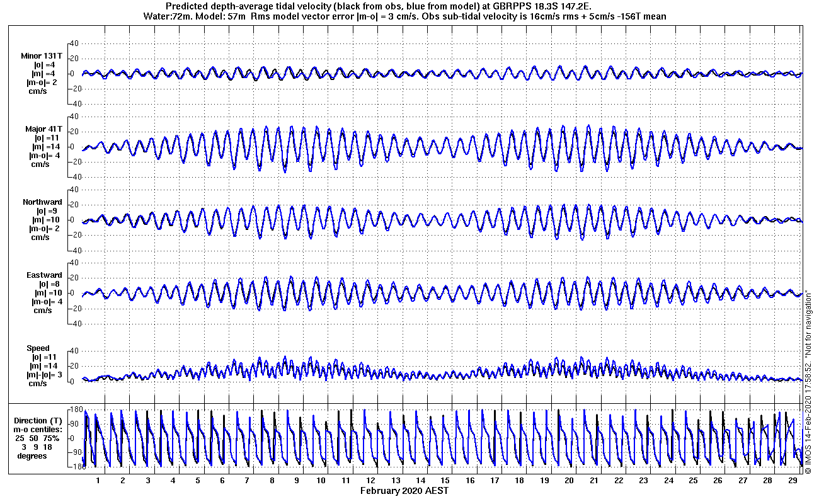The image size is (819, 504).
Task: Click date label '27' on the time axis
Action: (743, 481)
